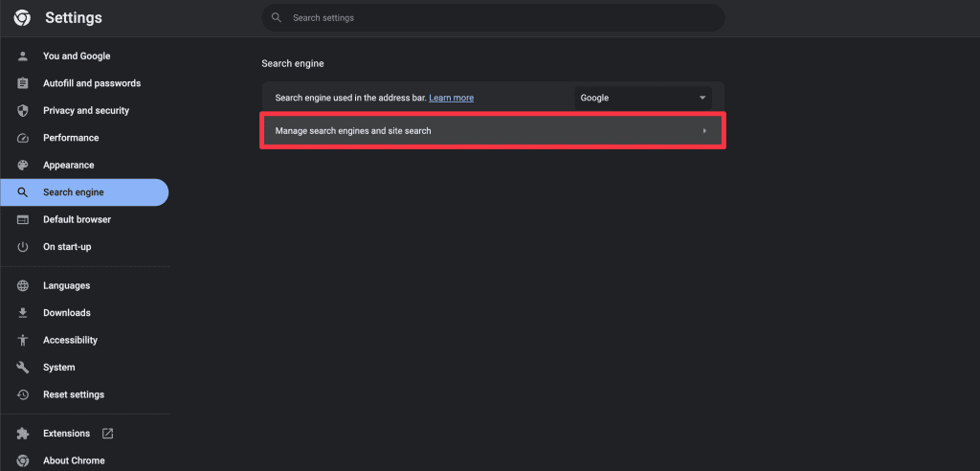
Task: Click the arrow at the right of Manage search engines
Action: (704, 131)
